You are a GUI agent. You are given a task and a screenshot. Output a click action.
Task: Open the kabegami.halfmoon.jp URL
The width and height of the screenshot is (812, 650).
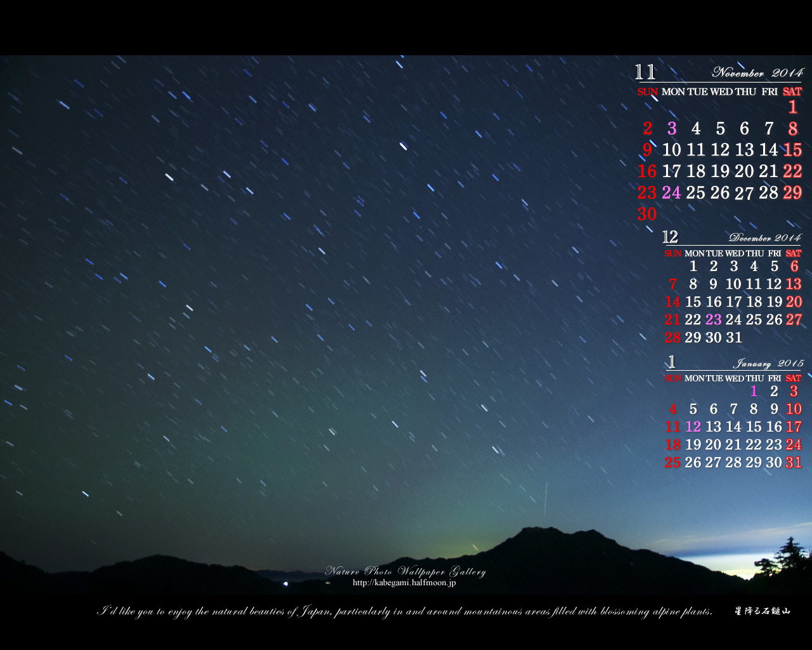pos(404,583)
